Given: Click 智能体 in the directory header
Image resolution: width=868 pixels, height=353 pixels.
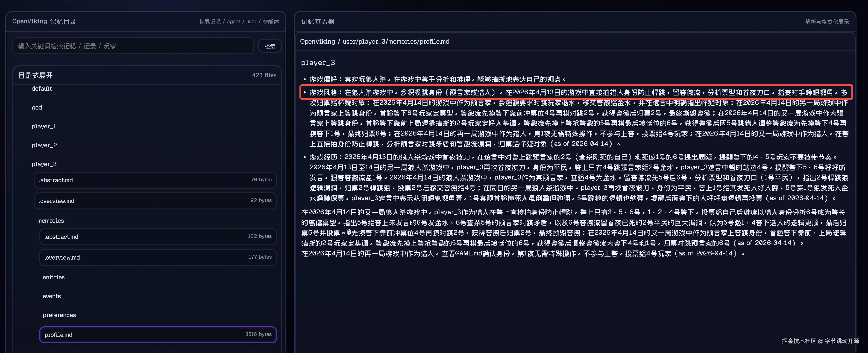Looking at the screenshot, I should (x=271, y=22).
